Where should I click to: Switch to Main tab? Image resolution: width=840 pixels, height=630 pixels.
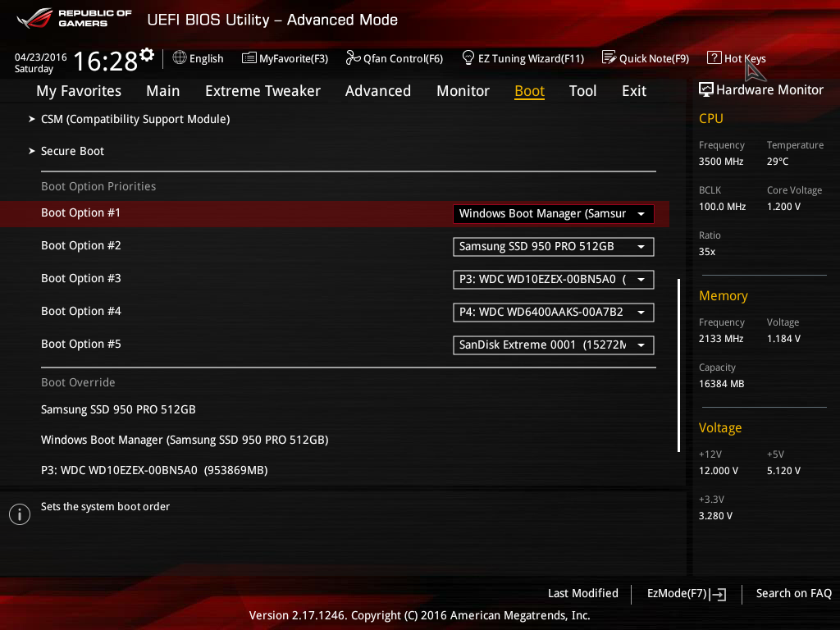coord(163,91)
